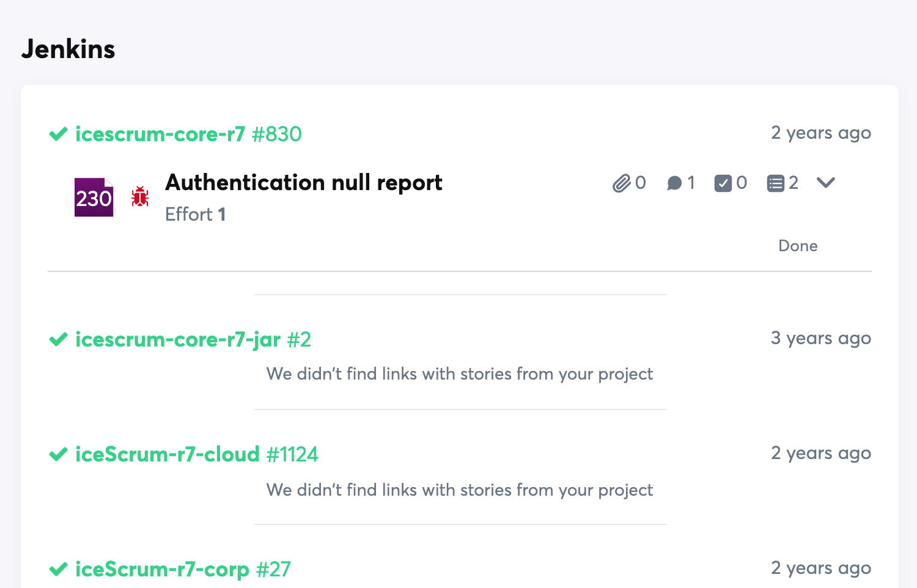This screenshot has width=917, height=588.
Task: Open build icescrum-core-r7-jar #2
Action: [193, 339]
